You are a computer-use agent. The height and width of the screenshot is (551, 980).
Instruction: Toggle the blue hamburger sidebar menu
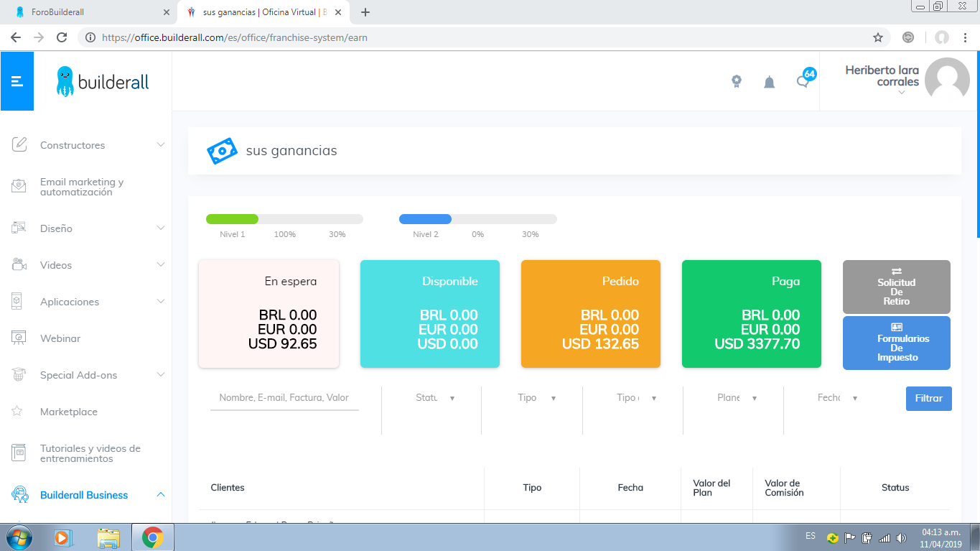coord(17,81)
